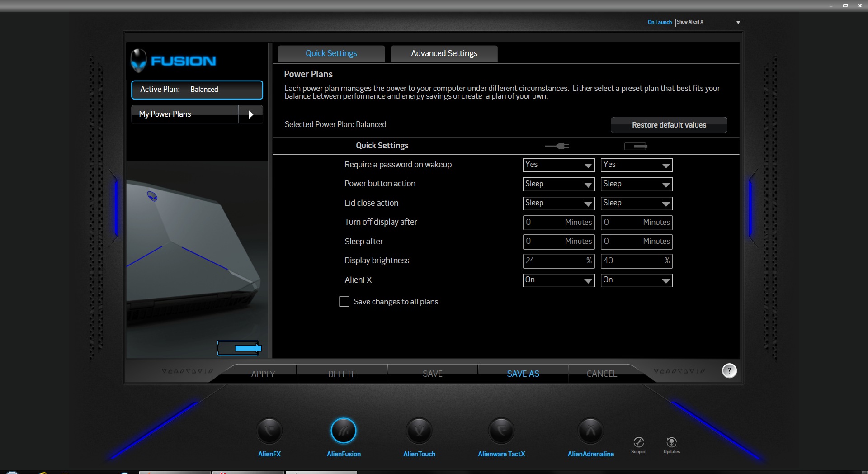Click the Updates icon
Screen dimensions: 868x474
pos(672,442)
